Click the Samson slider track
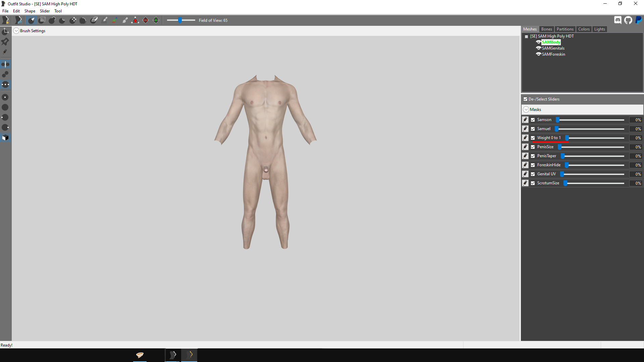This screenshot has height=362, width=644. click(x=590, y=120)
